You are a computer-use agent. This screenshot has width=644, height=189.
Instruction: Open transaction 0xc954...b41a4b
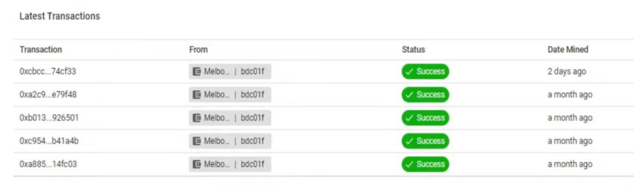click(x=49, y=141)
